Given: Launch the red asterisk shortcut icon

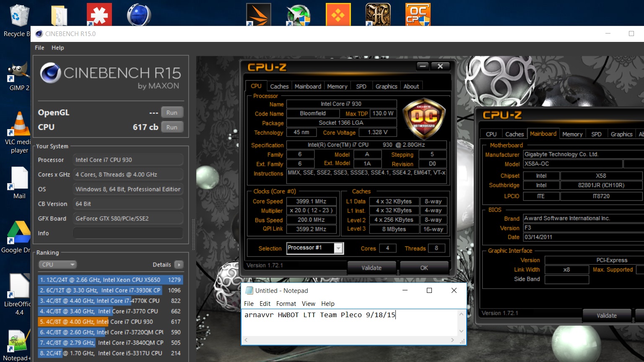Looking at the screenshot, I should pos(99,15).
